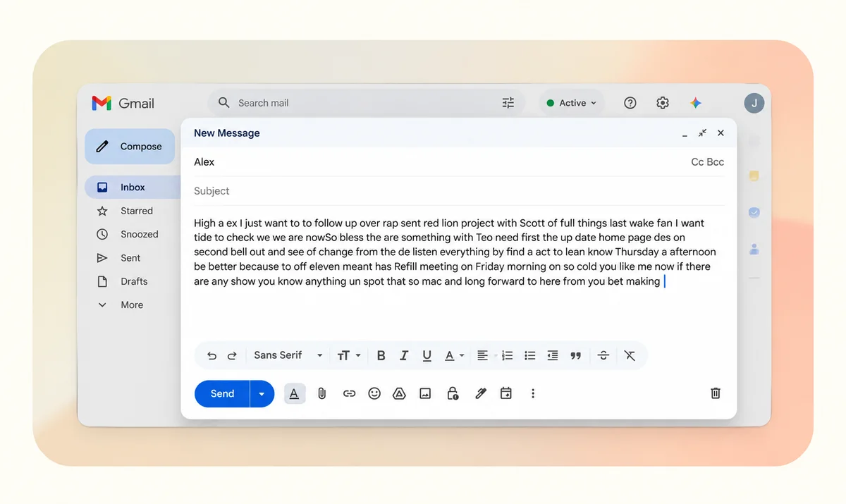Open more options three-dot menu

(533, 394)
